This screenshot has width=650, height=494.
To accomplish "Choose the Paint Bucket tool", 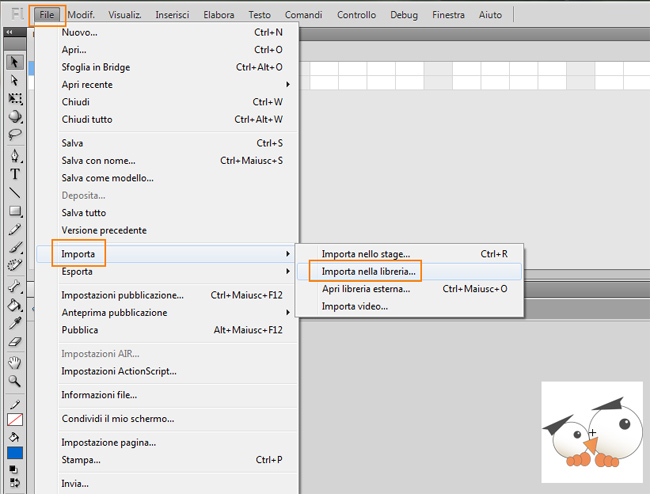I will (x=15, y=305).
